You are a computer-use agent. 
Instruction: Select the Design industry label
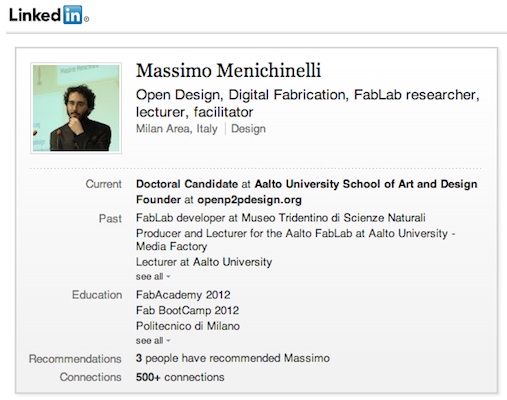pyautogui.click(x=248, y=129)
